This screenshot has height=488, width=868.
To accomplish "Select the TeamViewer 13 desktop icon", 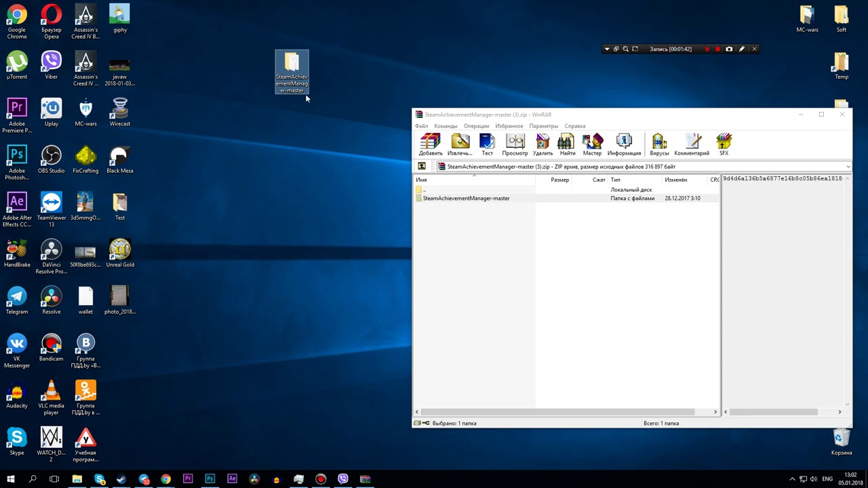I will coord(51,210).
